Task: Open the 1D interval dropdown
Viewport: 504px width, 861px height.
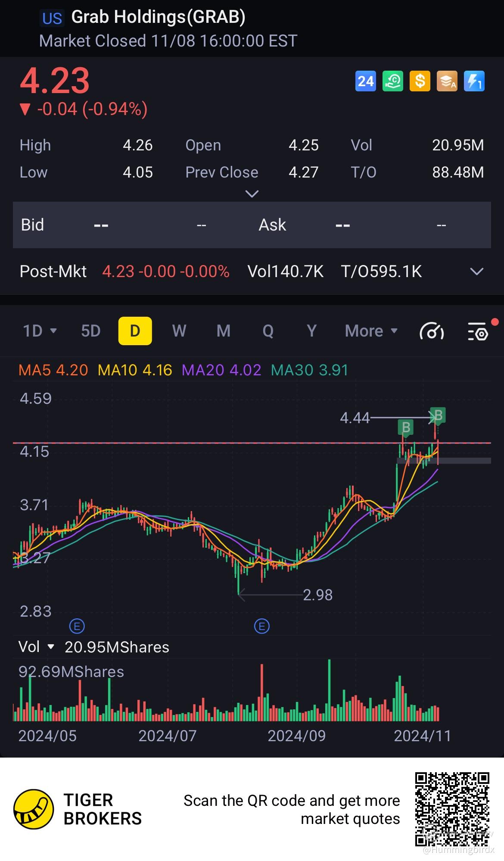Action: pyautogui.click(x=40, y=331)
